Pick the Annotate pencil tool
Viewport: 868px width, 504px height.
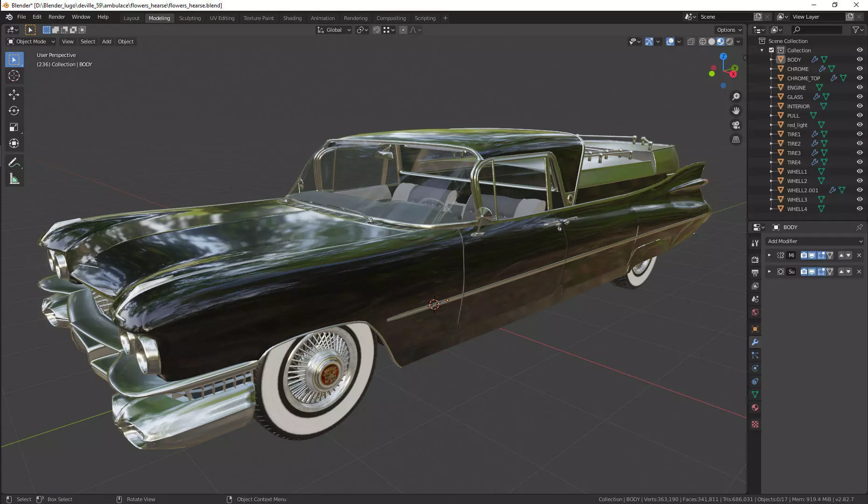click(14, 163)
